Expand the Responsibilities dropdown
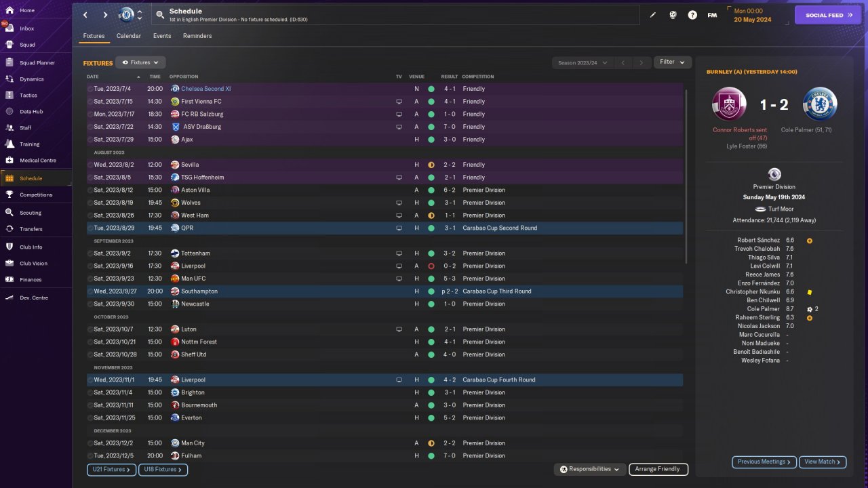The width and height of the screenshot is (868, 488). click(x=589, y=469)
